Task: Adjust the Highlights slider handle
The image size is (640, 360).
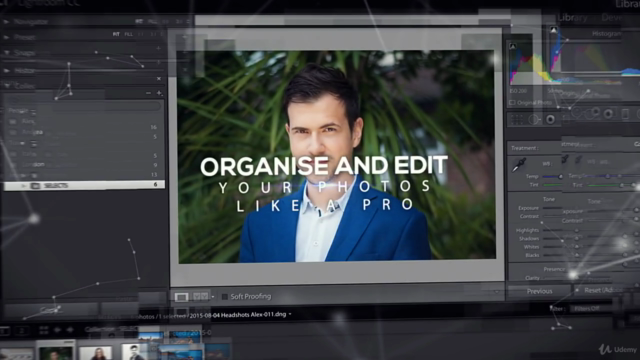Action: point(577,231)
